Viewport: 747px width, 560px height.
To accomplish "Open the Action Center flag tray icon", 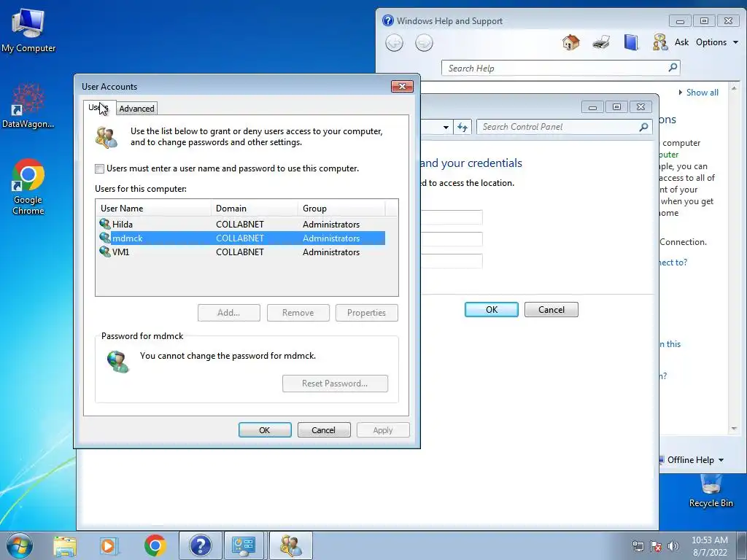I will point(656,547).
